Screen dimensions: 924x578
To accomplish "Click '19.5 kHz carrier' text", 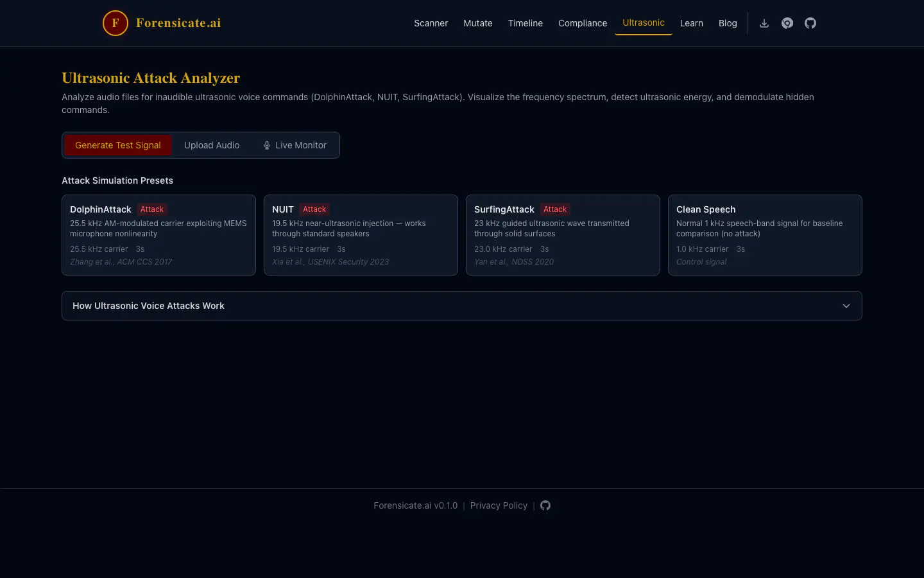I will (300, 249).
